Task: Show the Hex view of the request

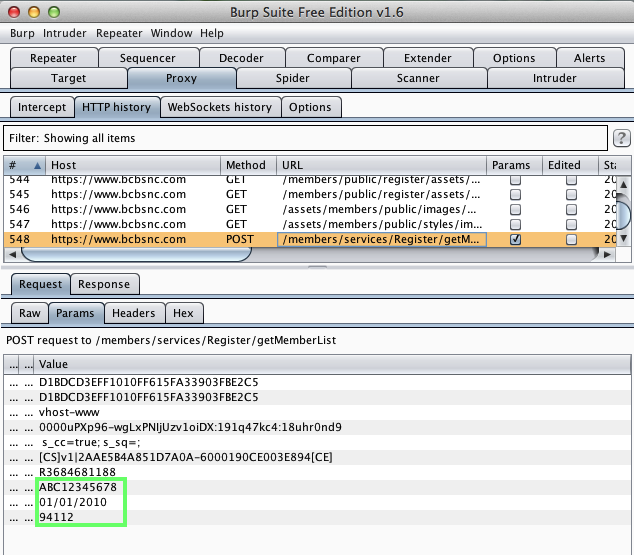Action: click(x=183, y=313)
